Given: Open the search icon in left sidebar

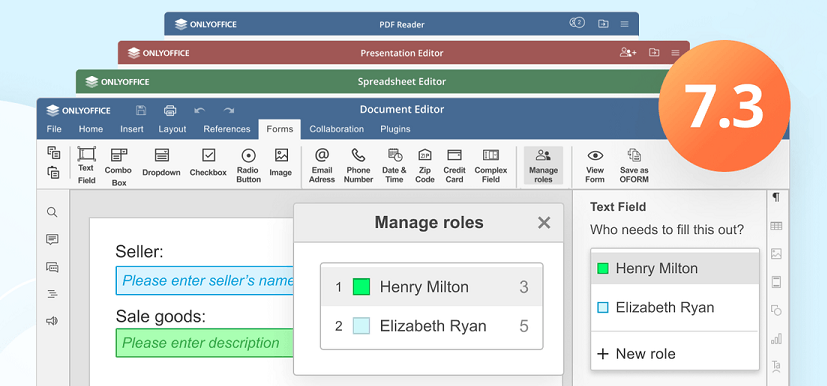Looking at the screenshot, I should click(x=52, y=213).
